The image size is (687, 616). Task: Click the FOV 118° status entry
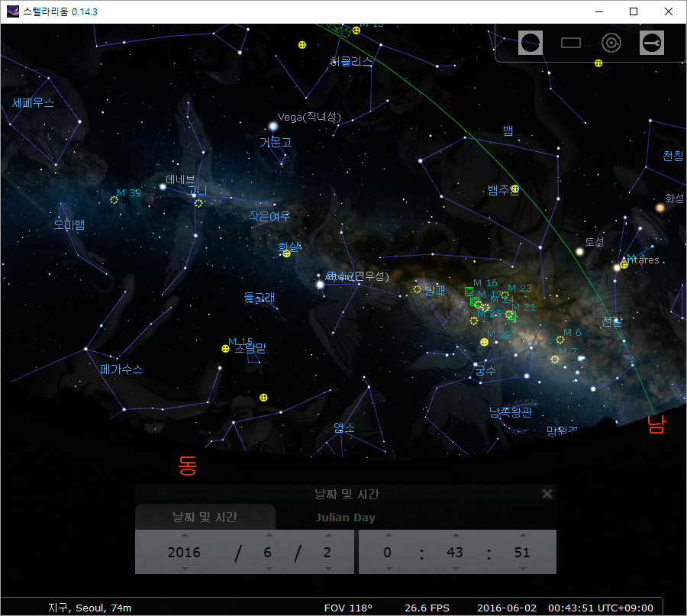tap(348, 608)
